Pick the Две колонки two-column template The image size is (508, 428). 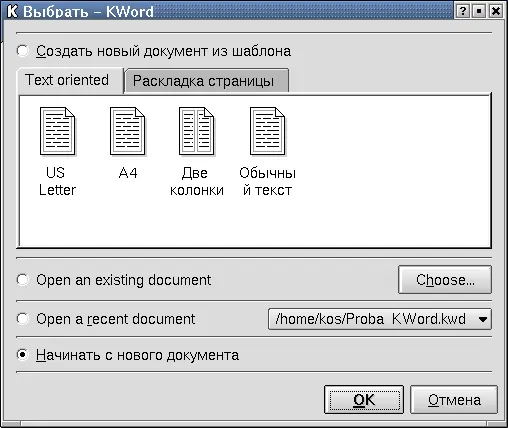196,132
